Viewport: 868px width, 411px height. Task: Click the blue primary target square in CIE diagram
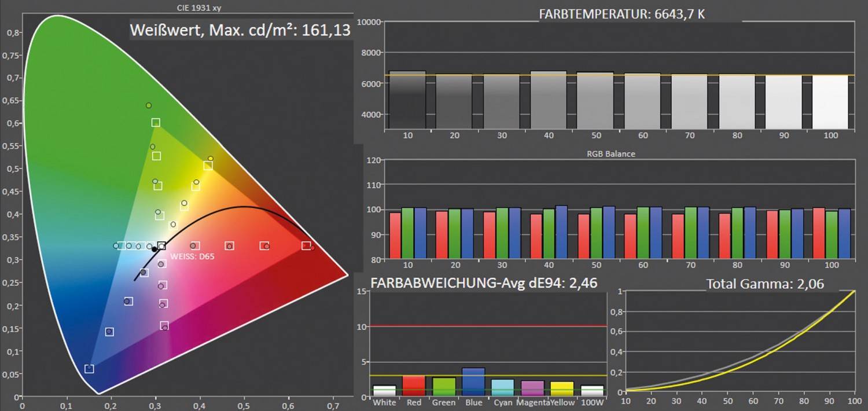pos(89,369)
